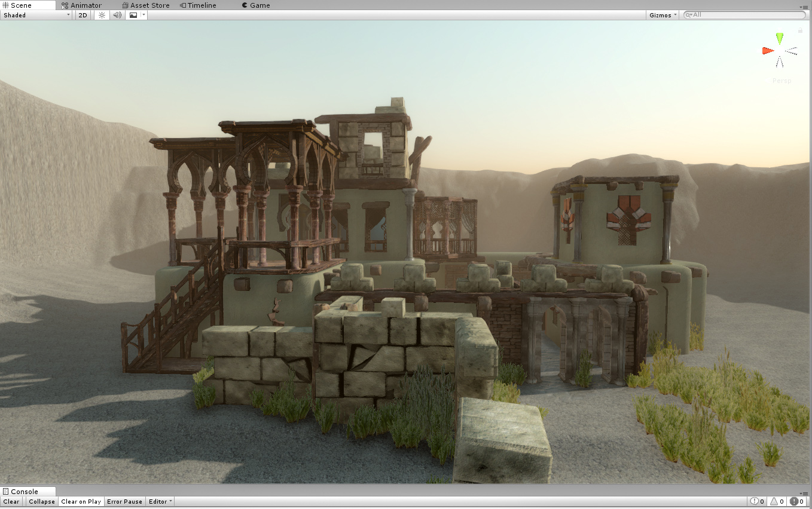Open the scene effects dropdown arrow
The height and width of the screenshot is (509, 812).
144,15
